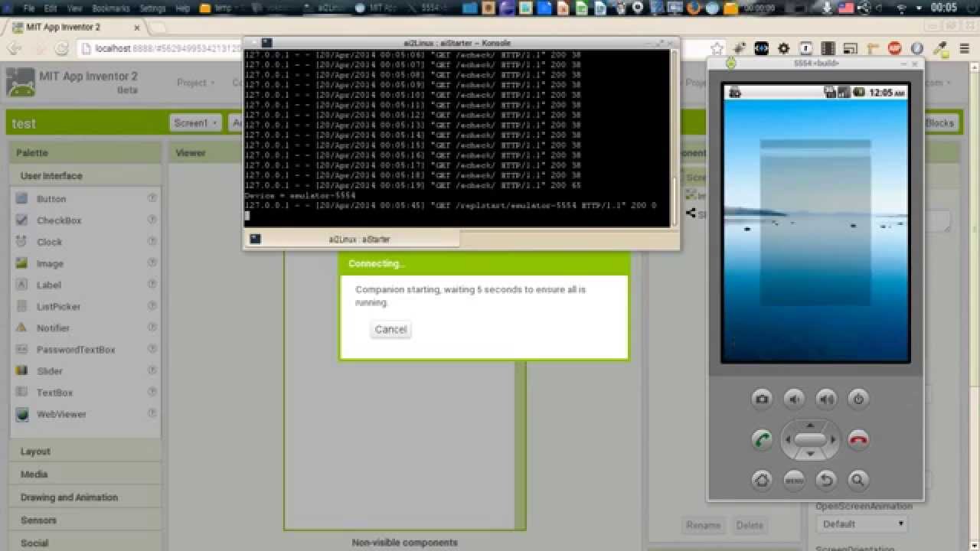Open the Settings menu in top bar
The image size is (980, 551).
tap(152, 8)
